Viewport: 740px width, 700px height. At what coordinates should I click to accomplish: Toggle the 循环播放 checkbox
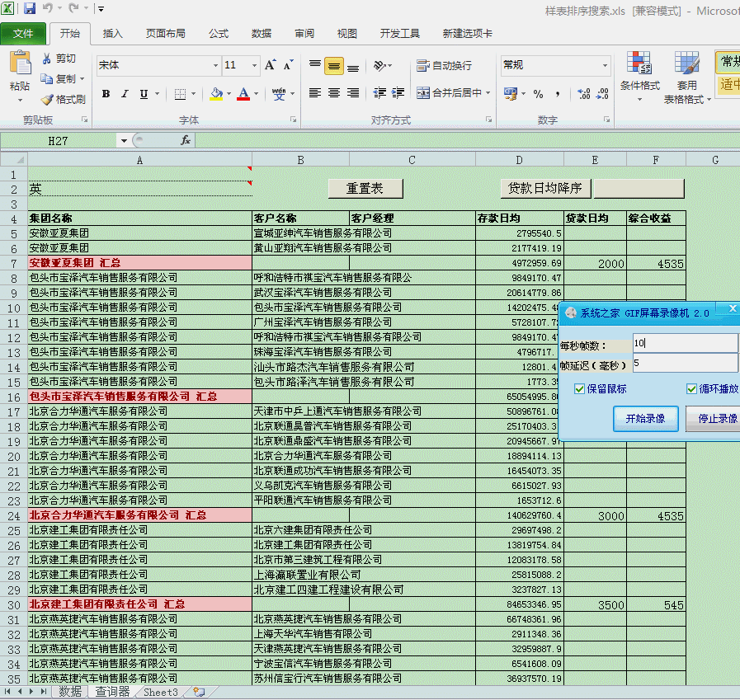[691, 388]
